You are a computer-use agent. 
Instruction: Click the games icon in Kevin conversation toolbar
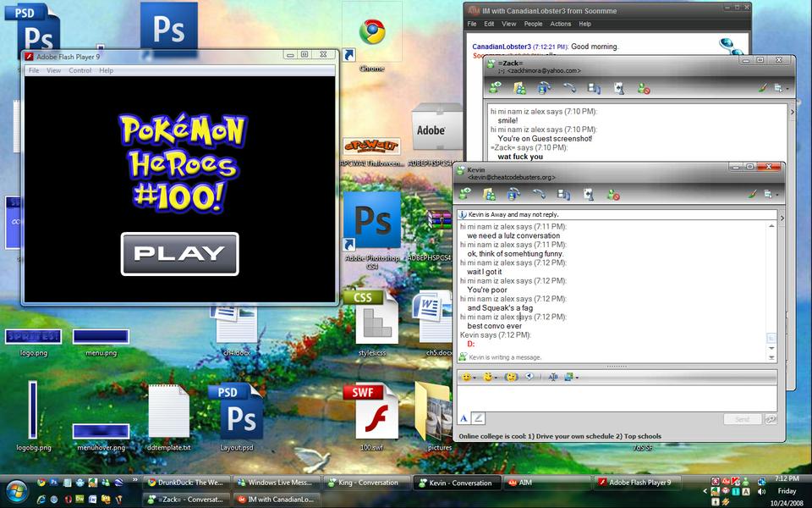click(589, 195)
